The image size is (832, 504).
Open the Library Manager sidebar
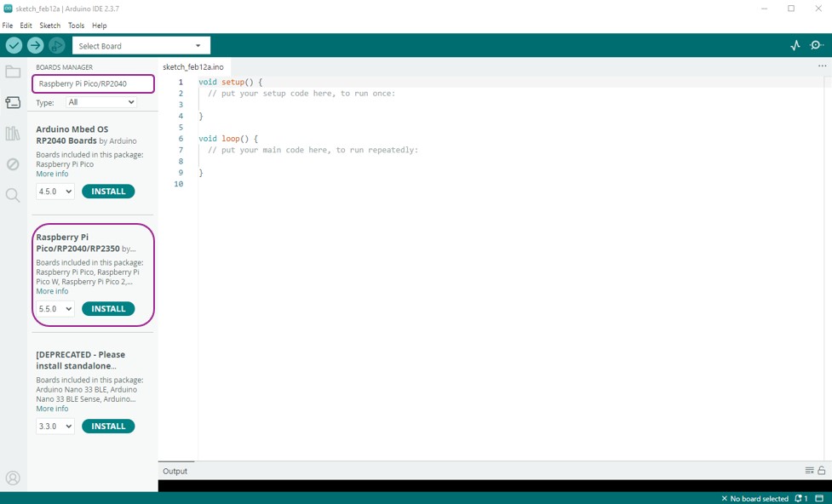(x=13, y=133)
